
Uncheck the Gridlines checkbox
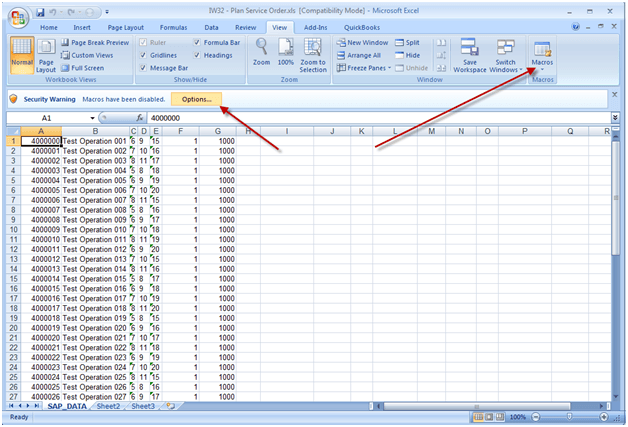pos(143,55)
